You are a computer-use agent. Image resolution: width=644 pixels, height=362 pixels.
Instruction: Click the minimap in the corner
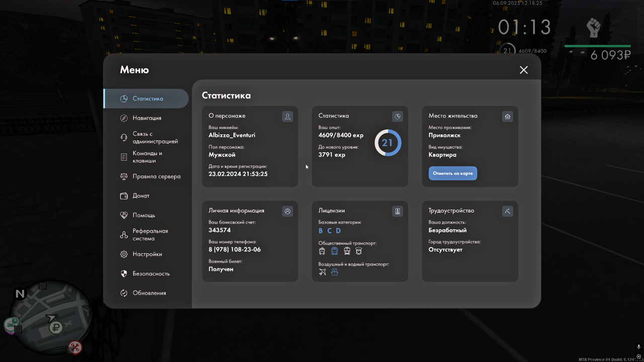point(52,318)
